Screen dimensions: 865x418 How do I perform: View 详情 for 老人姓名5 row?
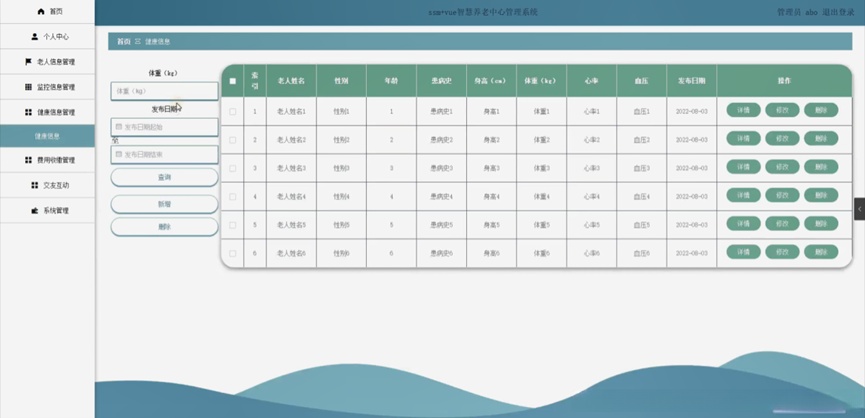click(743, 223)
